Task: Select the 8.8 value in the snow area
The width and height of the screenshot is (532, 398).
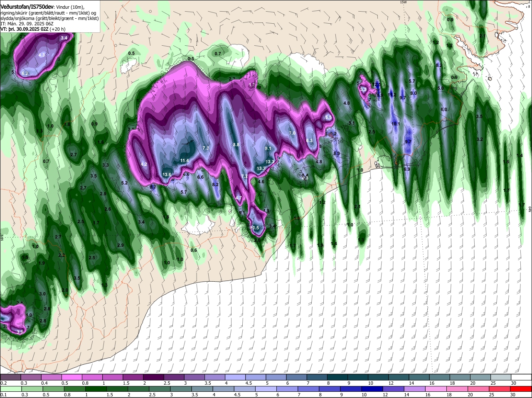Action: (x=236, y=145)
